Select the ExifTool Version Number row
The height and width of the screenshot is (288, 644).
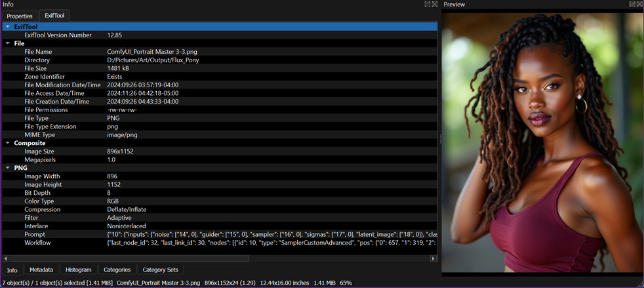coord(220,35)
